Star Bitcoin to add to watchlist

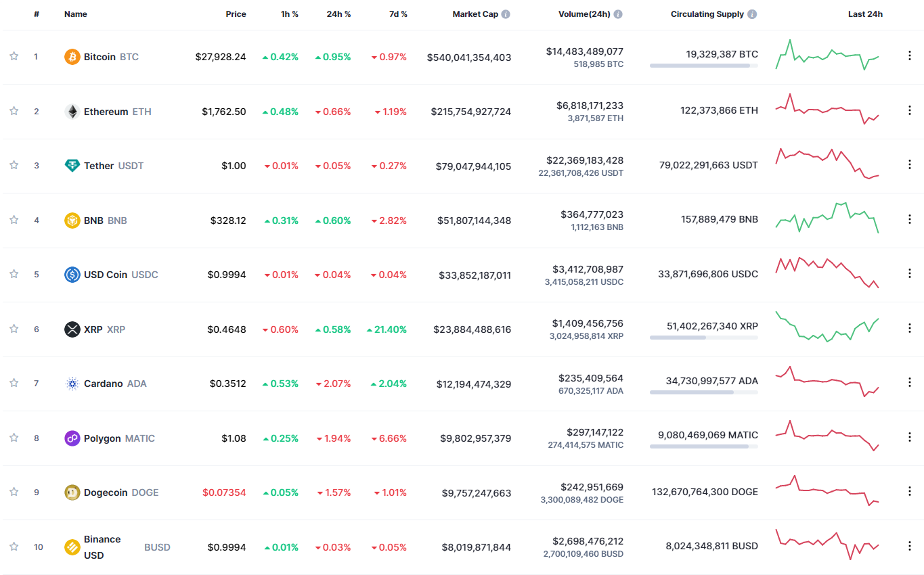click(x=14, y=56)
